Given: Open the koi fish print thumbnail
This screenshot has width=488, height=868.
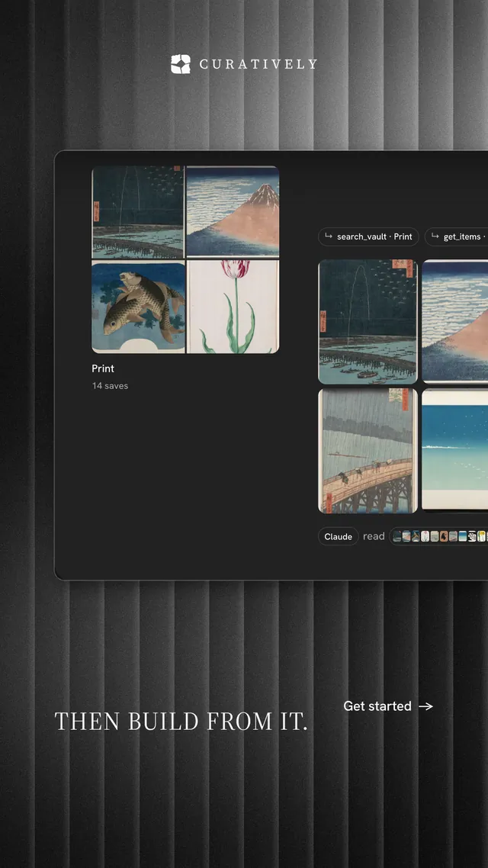Looking at the screenshot, I should tap(138, 307).
